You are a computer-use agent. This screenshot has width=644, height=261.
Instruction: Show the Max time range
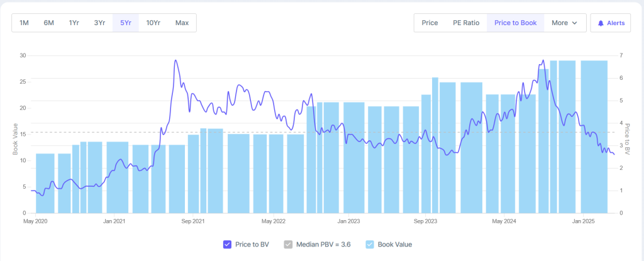pos(182,23)
